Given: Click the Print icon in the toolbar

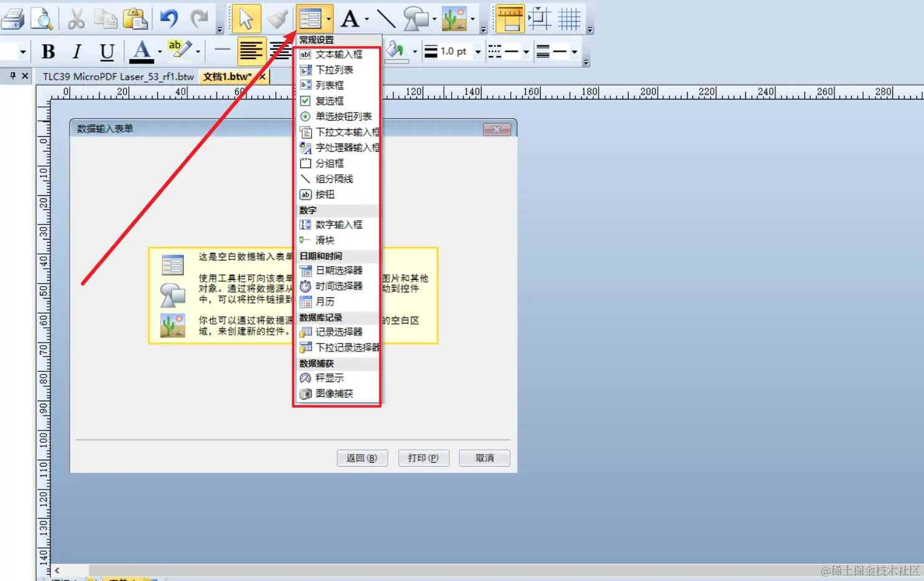Looking at the screenshot, I should pyautogui.click(x=12, y=19).
